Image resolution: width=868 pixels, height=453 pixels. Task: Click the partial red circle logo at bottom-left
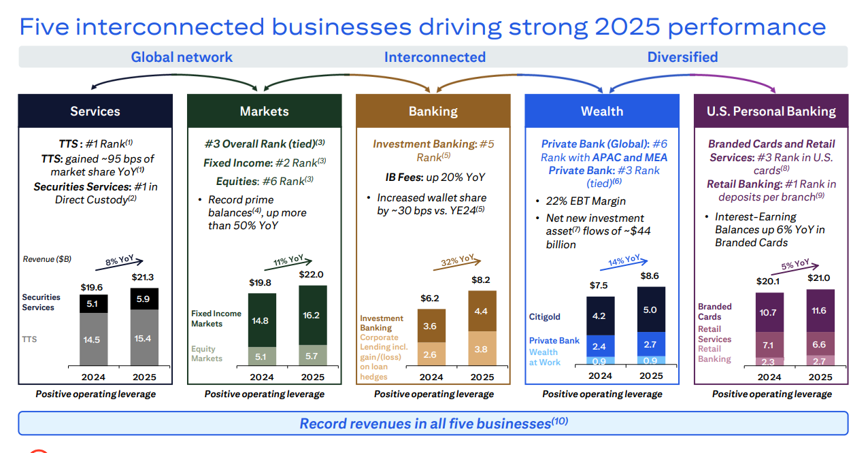38,450
